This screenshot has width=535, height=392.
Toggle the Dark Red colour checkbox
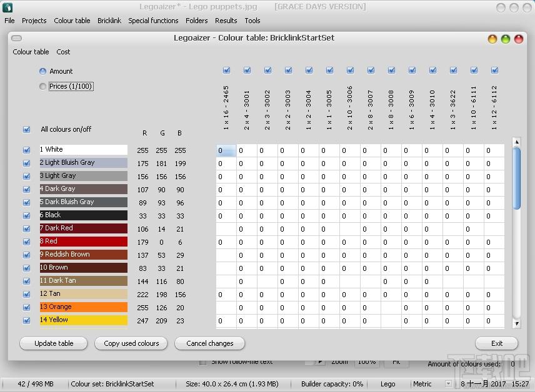coord(27,228)
